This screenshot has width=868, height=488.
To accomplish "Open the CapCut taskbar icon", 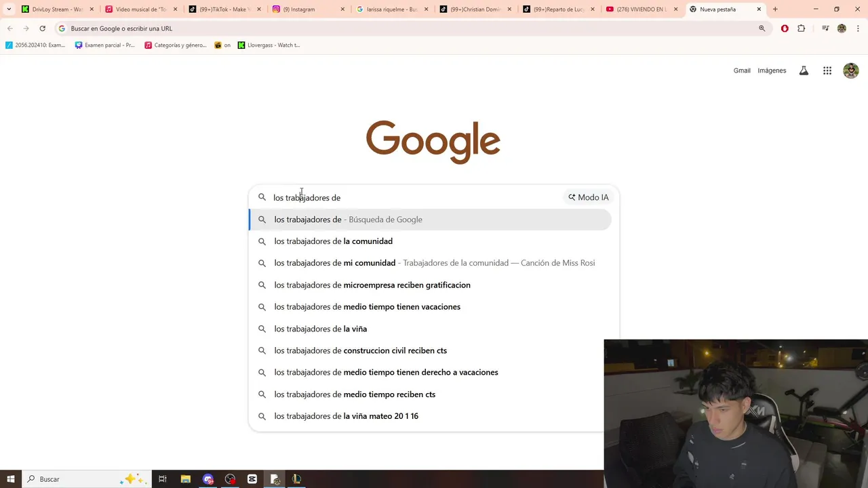I will [252, 479].
